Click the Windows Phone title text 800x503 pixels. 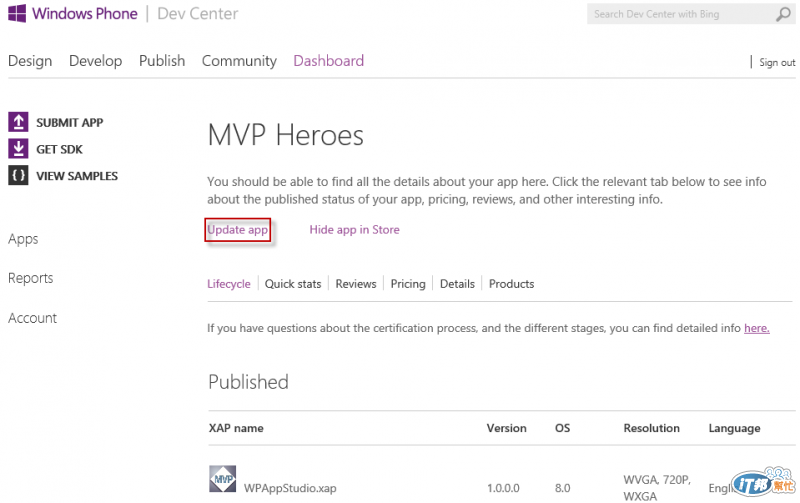85,13
